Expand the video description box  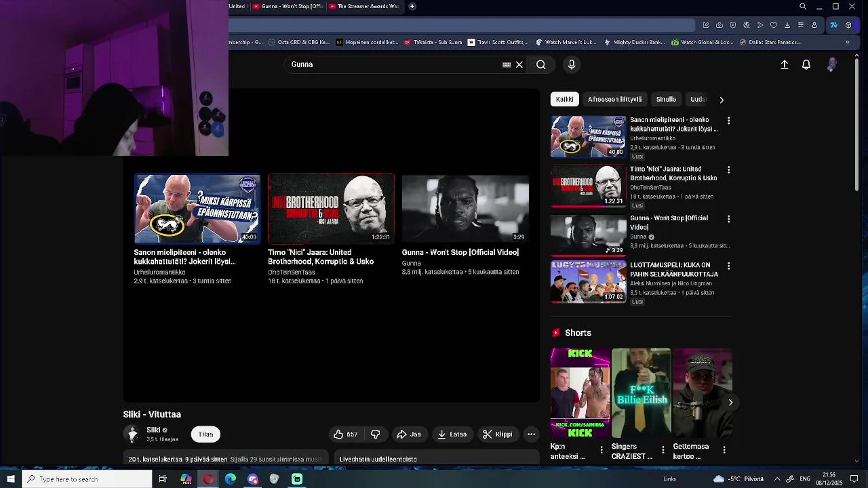tap(225, 459)
